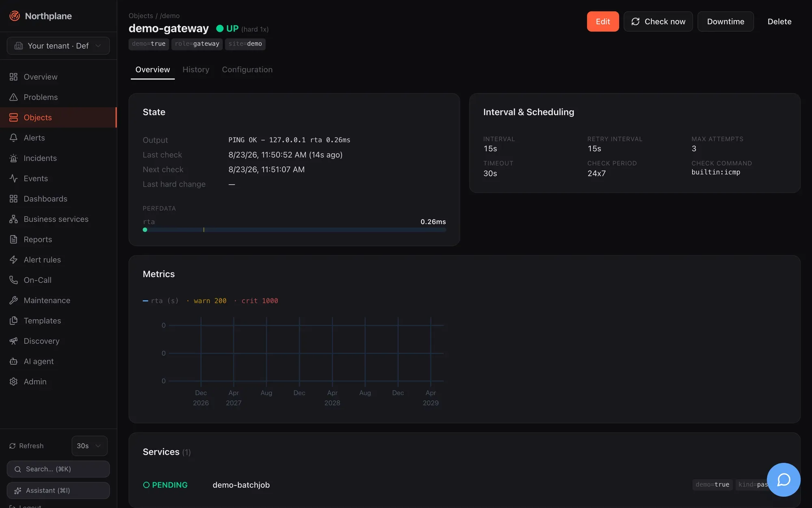The image size is (812, 508).
Task: Click the warn 200 legend label
Action: 210,301
